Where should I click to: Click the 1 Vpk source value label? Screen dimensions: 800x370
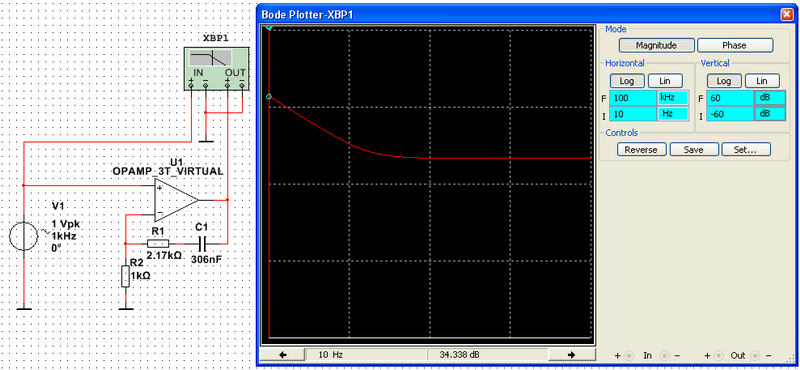pos(67,225)
